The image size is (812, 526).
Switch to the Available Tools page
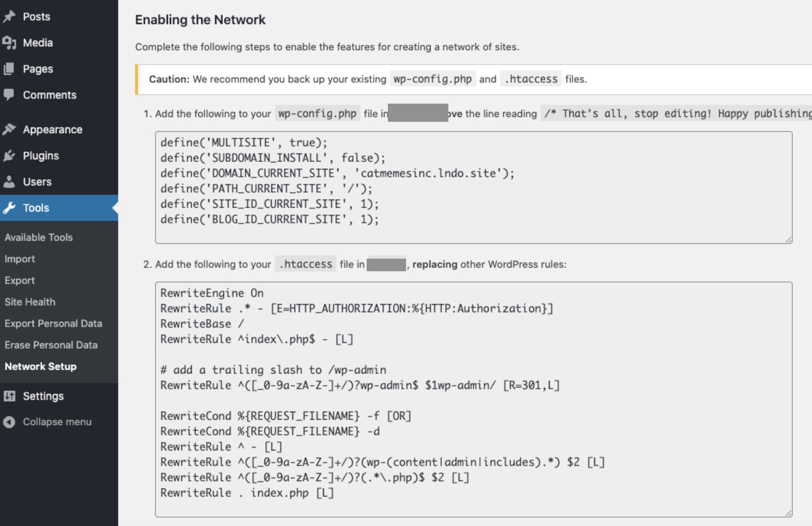pos(38,237)
